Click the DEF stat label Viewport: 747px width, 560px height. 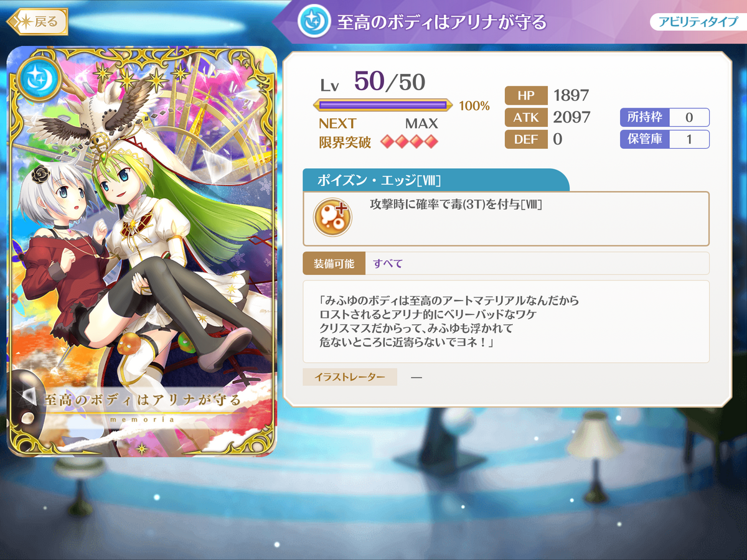(x=525, y=139)
